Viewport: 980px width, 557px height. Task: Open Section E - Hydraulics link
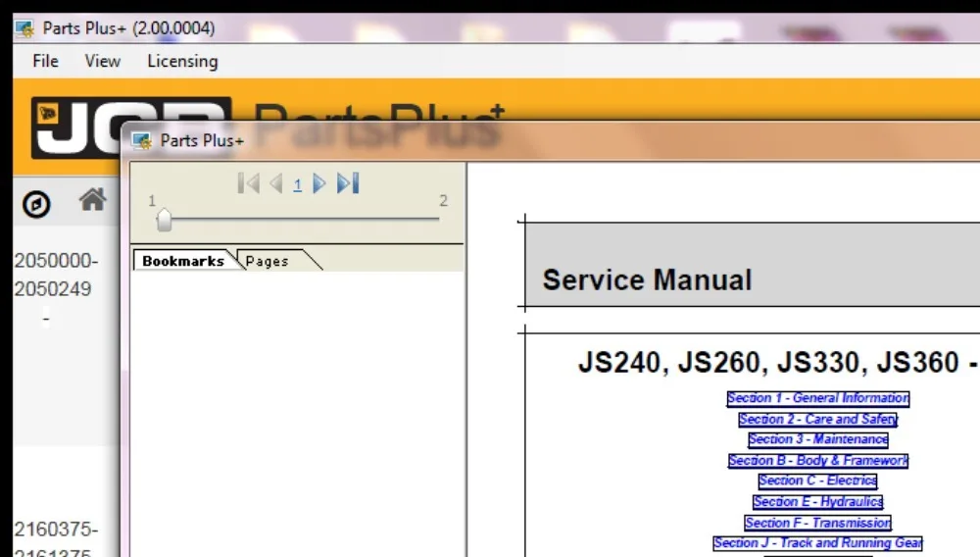point(818,502)
